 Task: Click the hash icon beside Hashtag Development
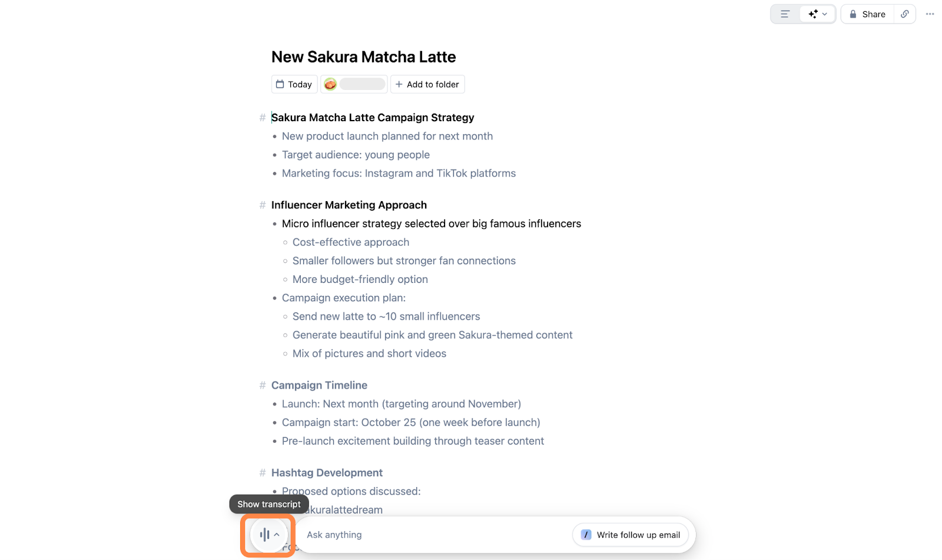tap(263, 473)
